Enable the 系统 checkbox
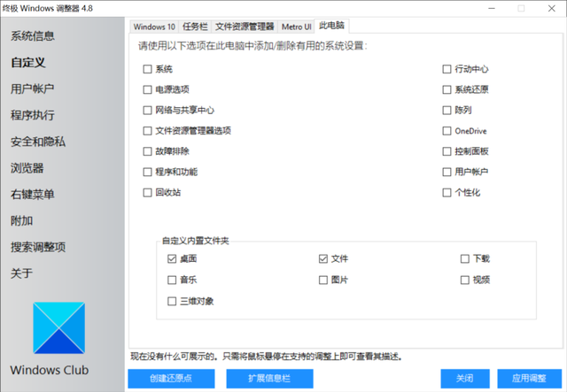 147,69
